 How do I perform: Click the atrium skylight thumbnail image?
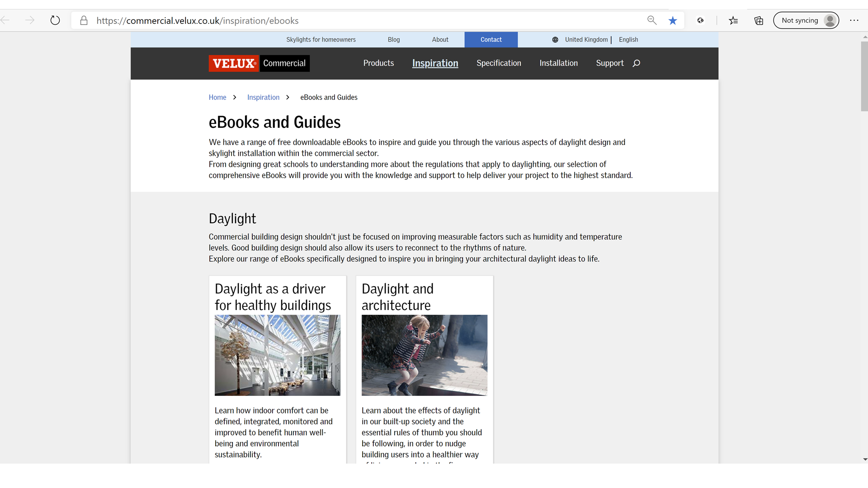point(278,355)
